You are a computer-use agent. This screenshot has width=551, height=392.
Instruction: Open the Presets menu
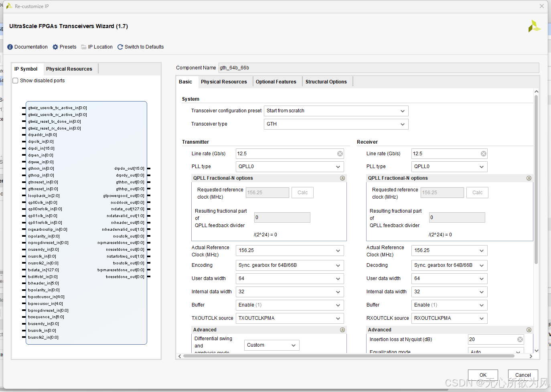click(x=68, y=47)
